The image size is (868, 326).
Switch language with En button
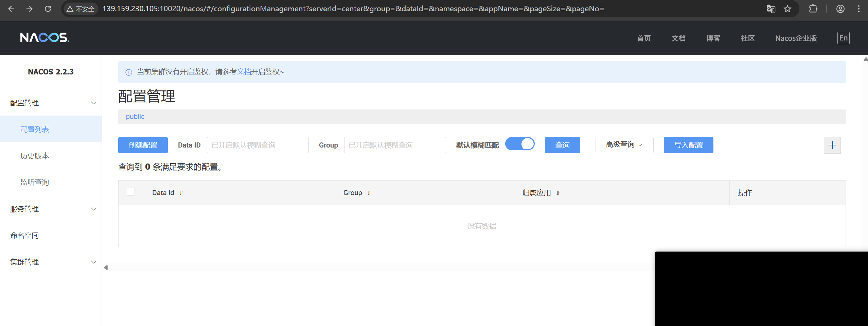pyautogui.click(x=844, y=38)
